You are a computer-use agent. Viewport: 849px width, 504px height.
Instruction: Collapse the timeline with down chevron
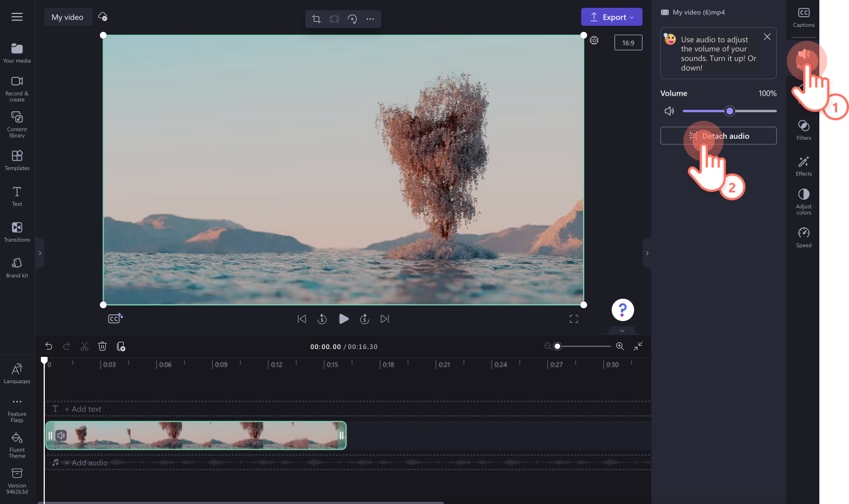coord(622,331)
